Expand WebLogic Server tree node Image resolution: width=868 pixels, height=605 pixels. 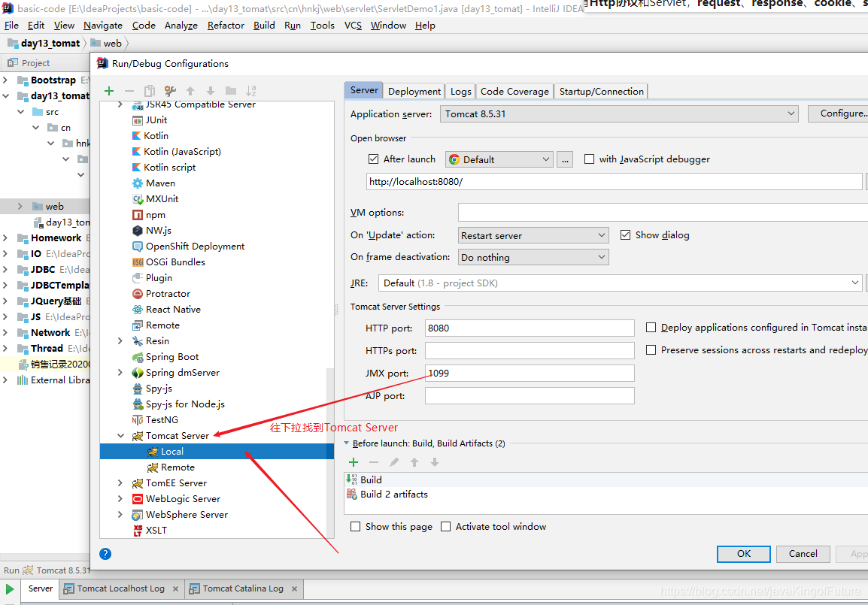click(120, 499)
